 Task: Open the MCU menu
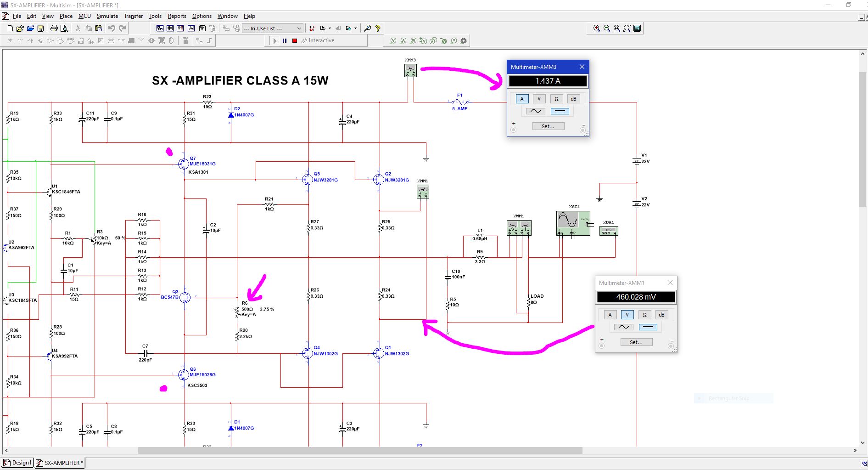click(85, 16)
